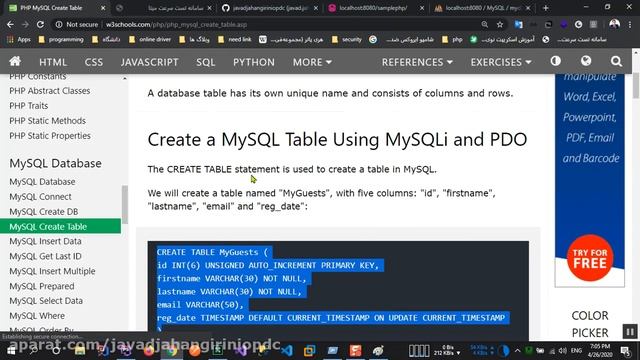Open the CSS tutorial menu item
Image resolution: width=640 pixels, height=360 pixels.
[93, 62]
